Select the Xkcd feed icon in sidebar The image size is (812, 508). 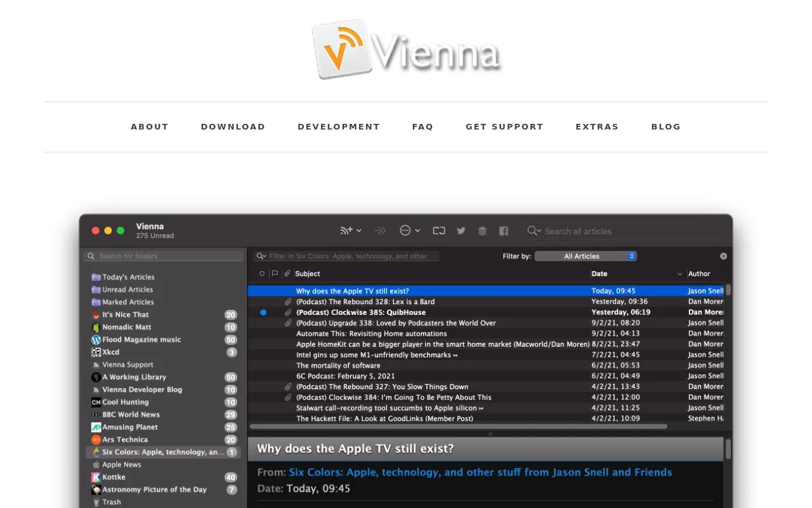pyautogui.click(x=96, y=352)
